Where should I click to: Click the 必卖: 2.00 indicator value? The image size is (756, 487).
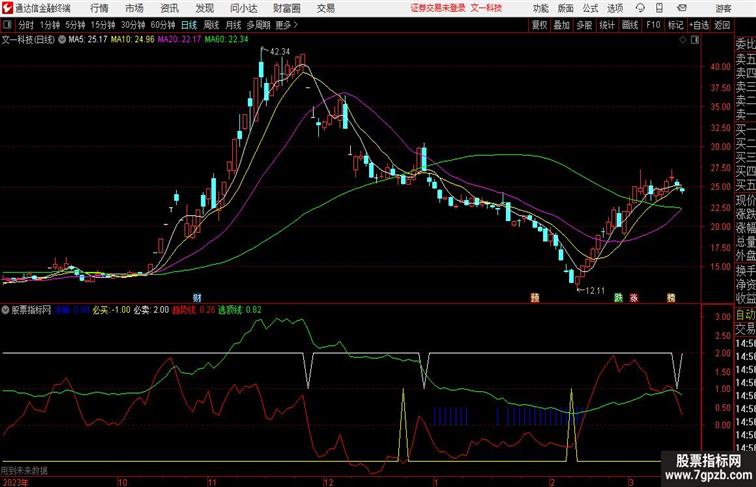click(151, 310)
